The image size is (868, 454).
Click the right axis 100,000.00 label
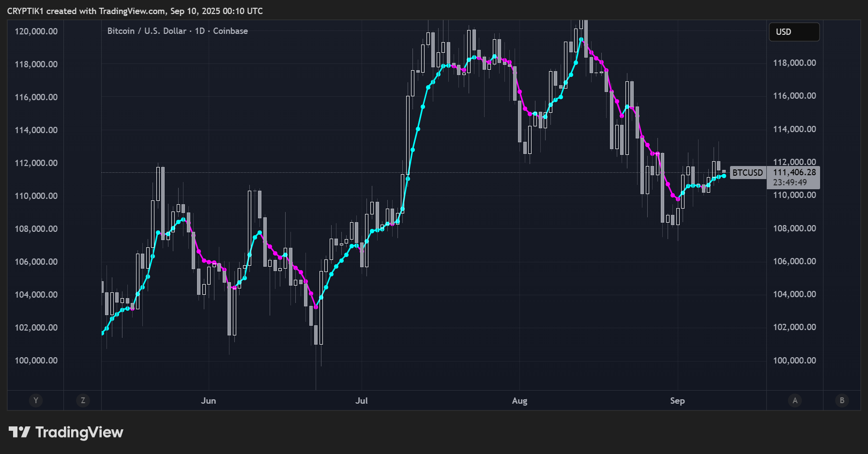794,361
